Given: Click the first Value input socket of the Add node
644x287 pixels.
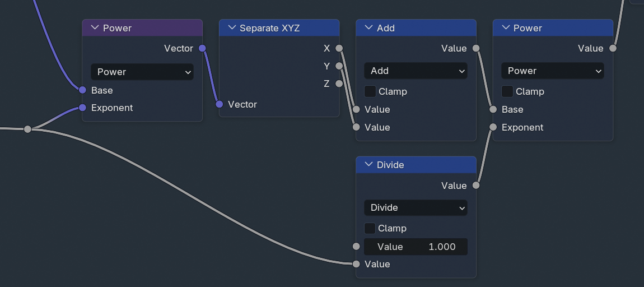Looking at the screenshot, I should 356,109.
